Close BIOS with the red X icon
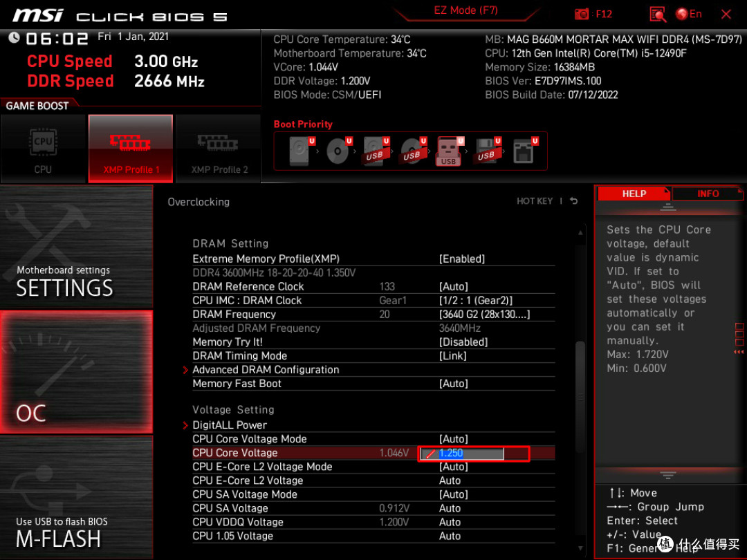 [x=726, y=15]
